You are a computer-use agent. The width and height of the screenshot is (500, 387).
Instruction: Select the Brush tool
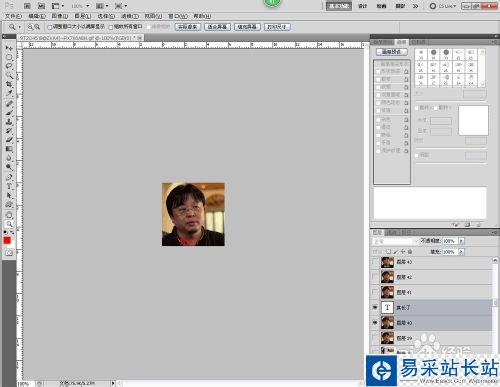click(x=9, y=113)
